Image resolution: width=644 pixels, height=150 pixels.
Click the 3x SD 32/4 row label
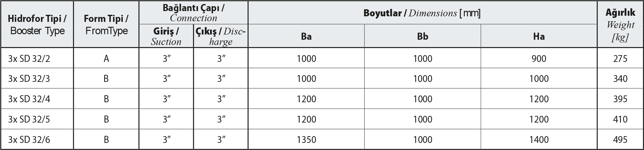(x=29, y=99)
